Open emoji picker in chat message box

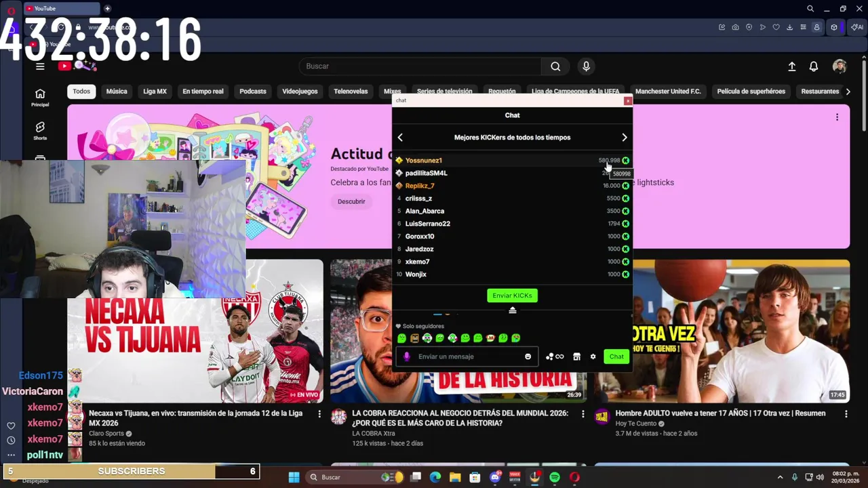tap(528, 357)
